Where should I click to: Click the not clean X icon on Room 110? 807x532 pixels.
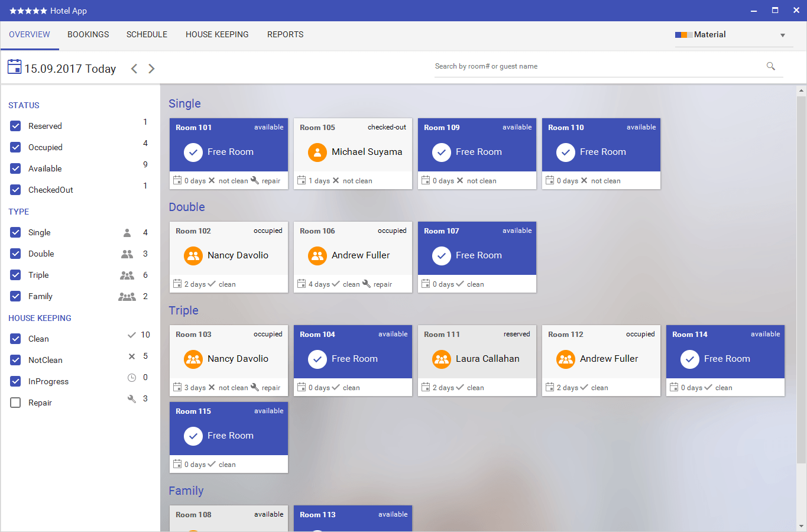pos(584,180)
